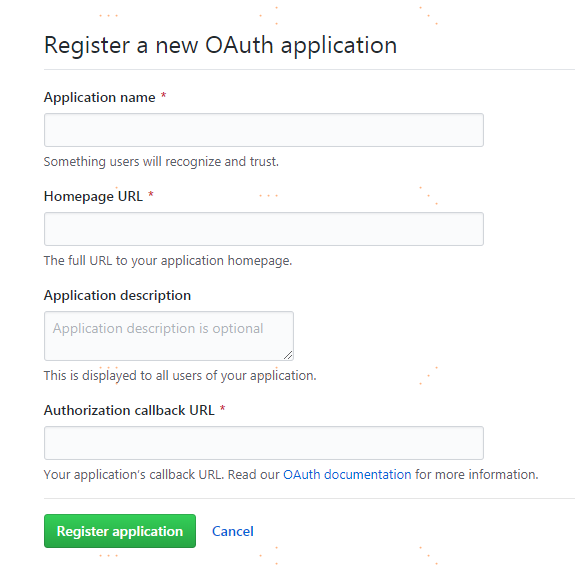Open the OAuth documentation link
The width and height of the screenshot is (575, 576).
click(x=347, y=474)
